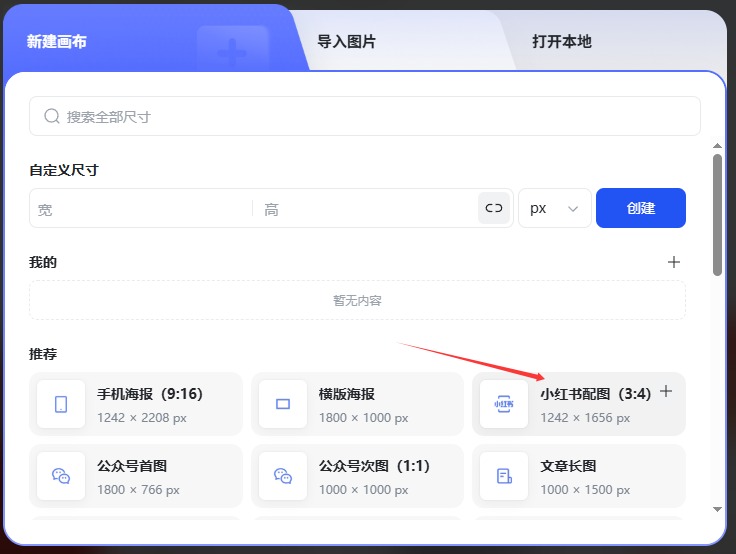Click plus icon next to 小红书配图
The image size is (736, 554).
(x=666, y=391)
